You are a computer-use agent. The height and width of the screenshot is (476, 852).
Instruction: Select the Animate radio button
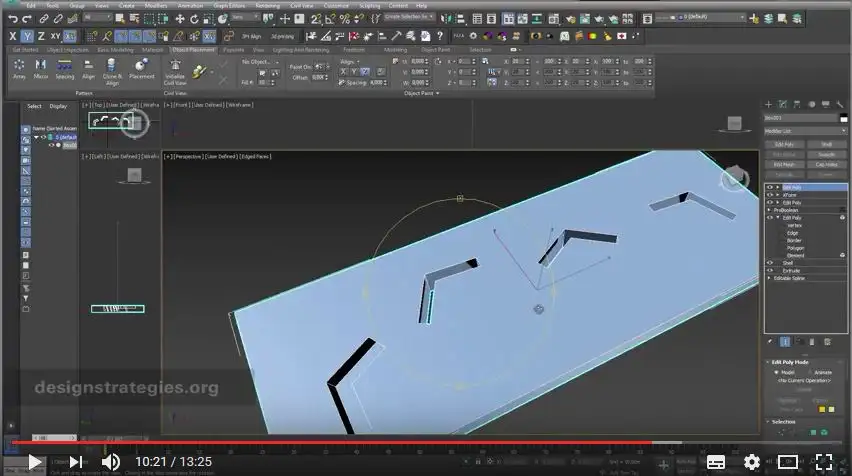pyautogui.click(x=810, y=372)
